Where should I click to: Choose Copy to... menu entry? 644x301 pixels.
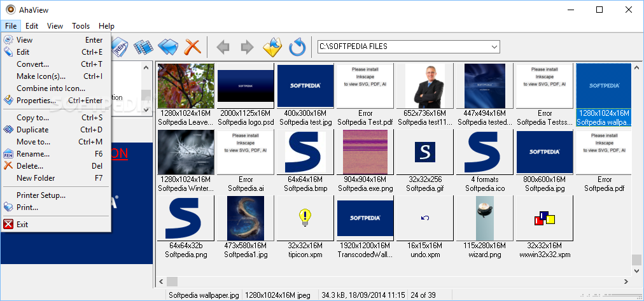pyautogui.click(x=56, y=118)
